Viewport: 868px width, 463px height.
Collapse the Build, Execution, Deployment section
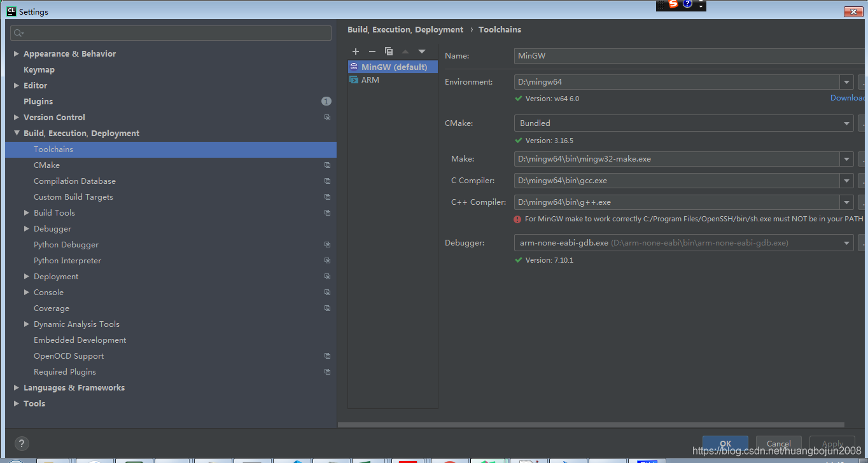(x=17, y=133)
